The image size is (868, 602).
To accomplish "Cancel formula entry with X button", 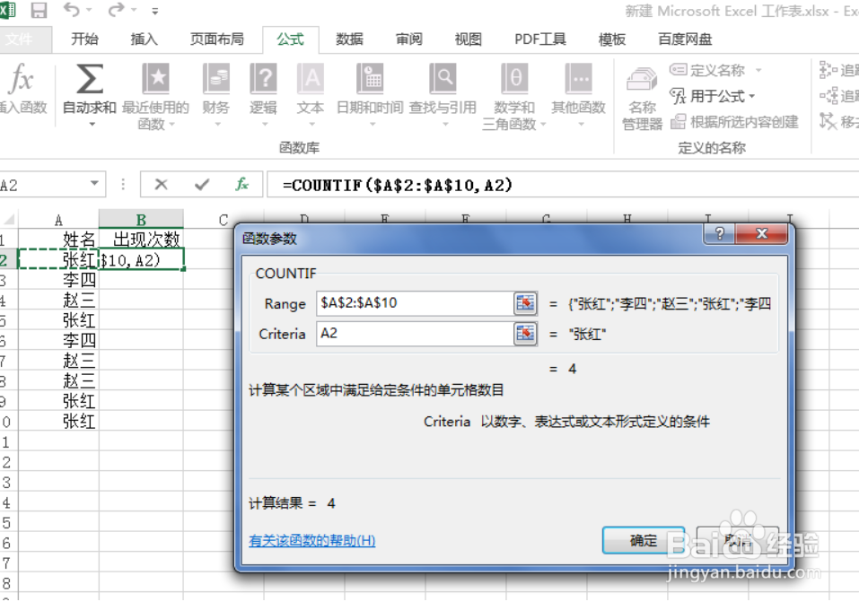I will (x=161, y=184).
